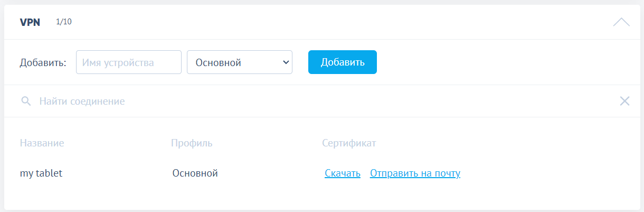Focus the Имя устройства input field

click(x=129, y=62)
